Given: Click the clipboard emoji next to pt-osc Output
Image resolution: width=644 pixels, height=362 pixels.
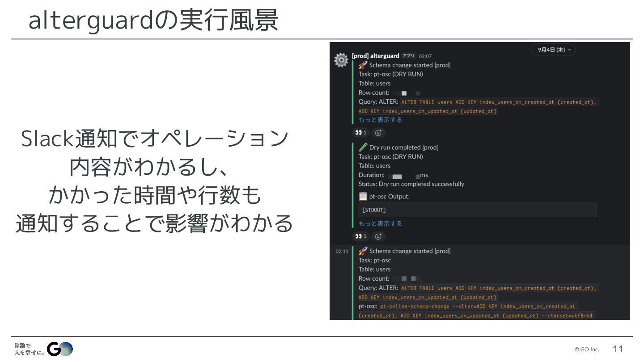Looking at the screenshot, I should [363, 196].
